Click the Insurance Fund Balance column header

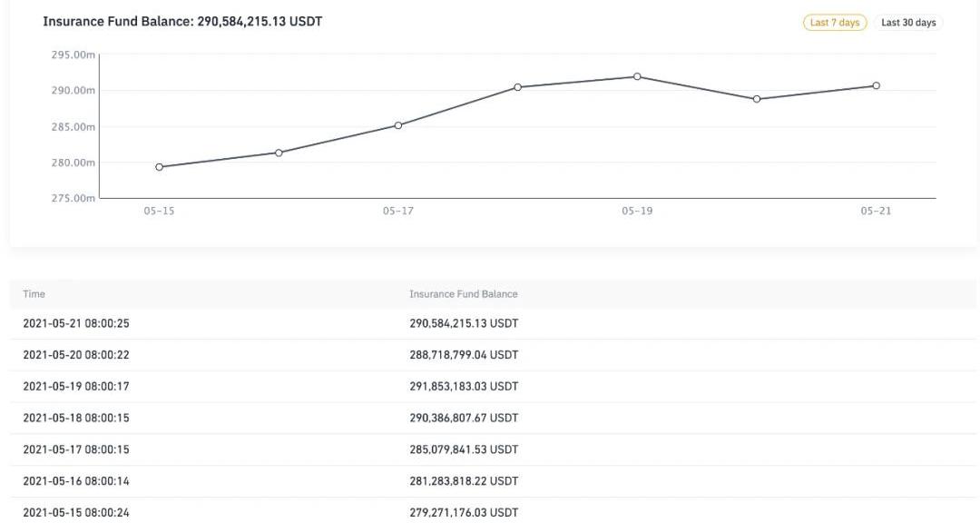click(x=463, y=294)
